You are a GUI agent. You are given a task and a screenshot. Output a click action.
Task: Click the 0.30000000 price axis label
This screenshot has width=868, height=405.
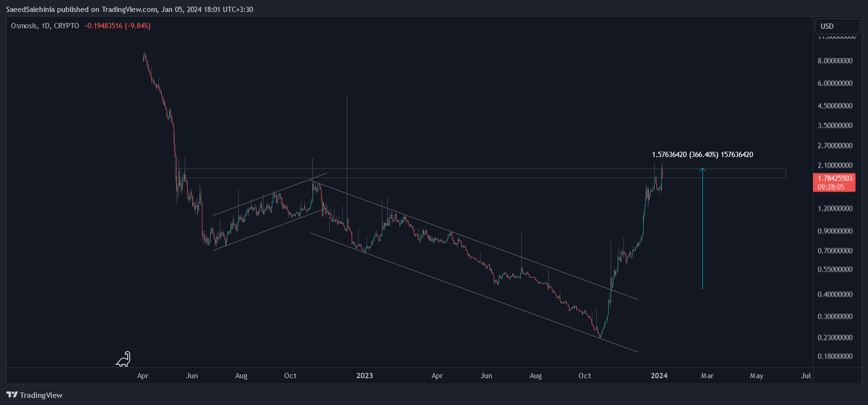click(835, 316)
